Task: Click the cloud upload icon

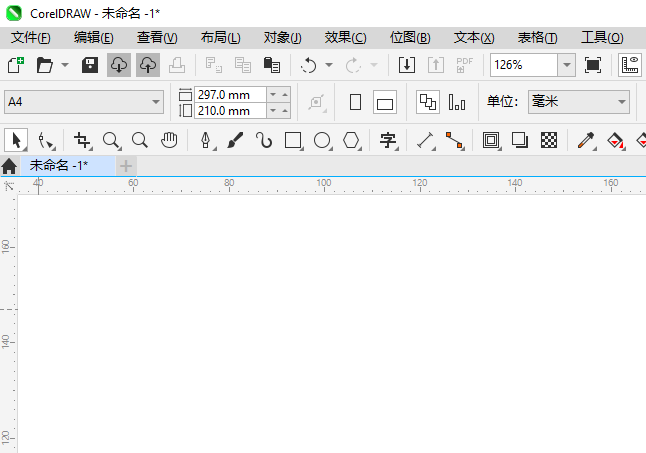Action: pos(148,65)
